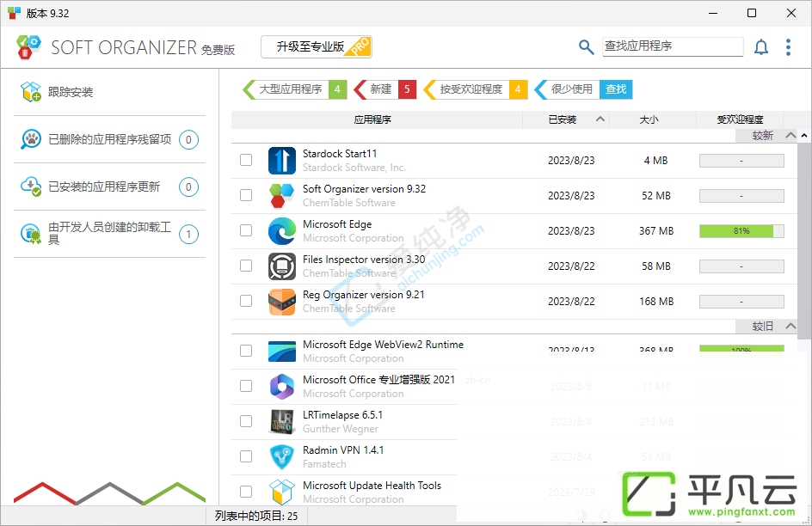Open notifications bell icon
The image size is (812, 526).
coord(760,47)
